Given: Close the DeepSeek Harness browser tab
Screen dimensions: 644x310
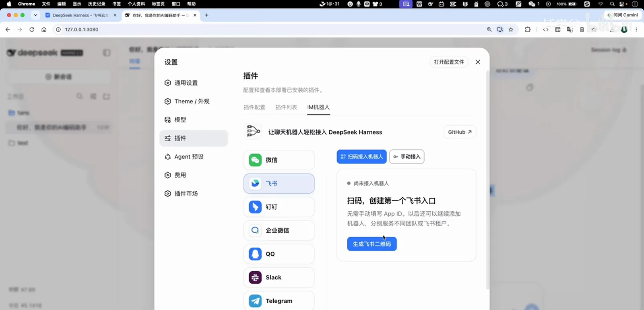Looking at the screenshot, I should pyautogui.click(x=115, y=15).
